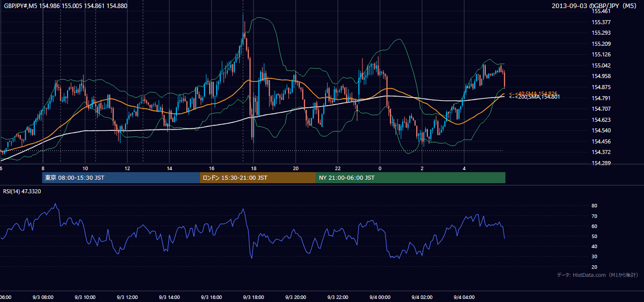The image size is (644, 302).
Task: Click RSI scale value 70
Action: tap(595, 216)
